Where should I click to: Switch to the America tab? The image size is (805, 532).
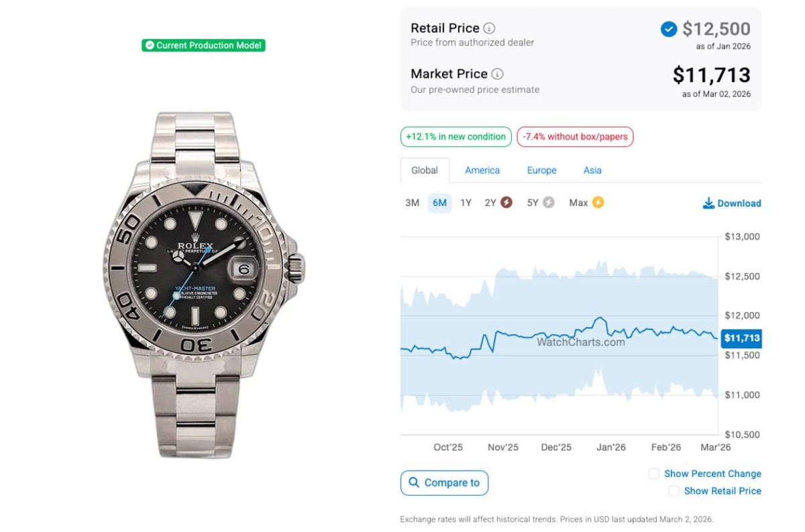482,170
